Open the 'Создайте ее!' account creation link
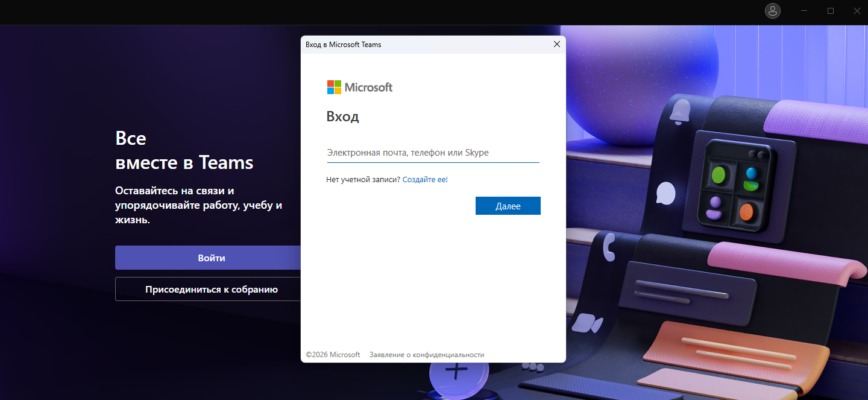This screenshot has width=868, height=400. point(425,180)
